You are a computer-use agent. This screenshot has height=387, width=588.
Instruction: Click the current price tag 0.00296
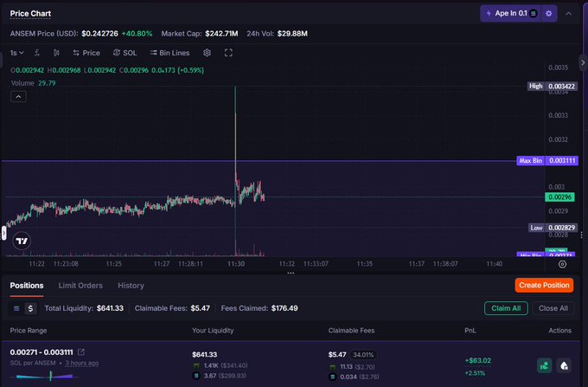click(559, 197)
